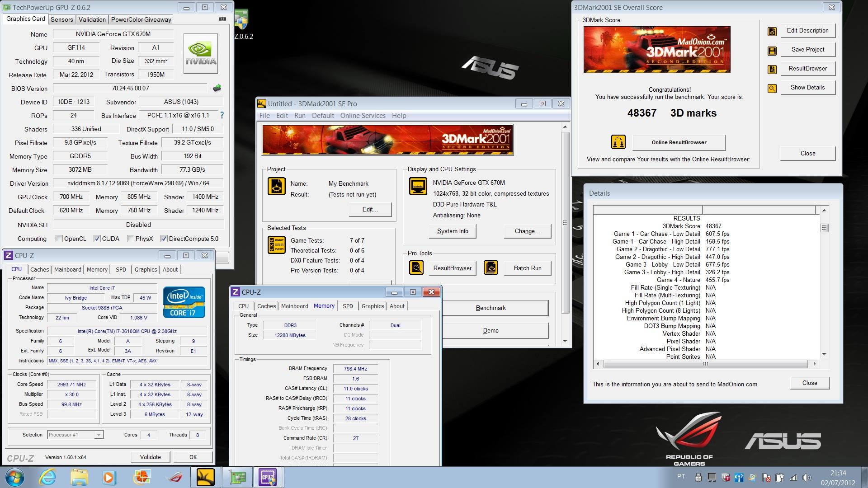Switch to Mainboard tab in left CPU-Z
This screenshot has width=868, height=488.
click(68, 269)
